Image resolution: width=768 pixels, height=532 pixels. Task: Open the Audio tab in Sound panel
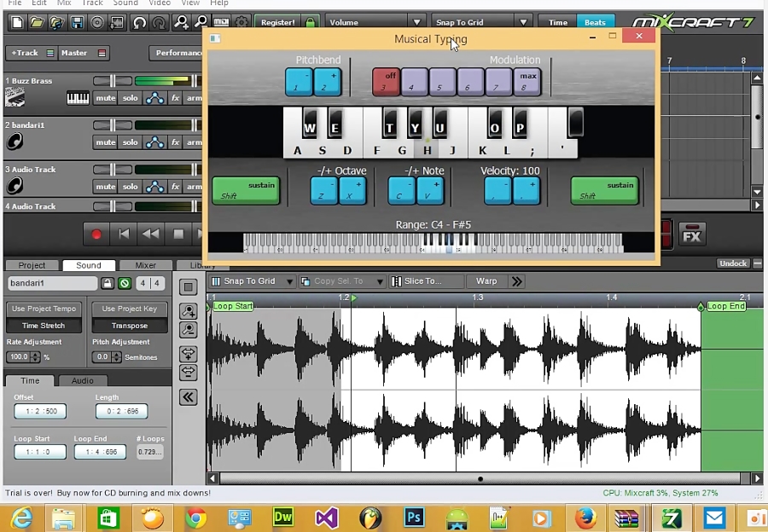pyautogui.click(x=83, y=380)
